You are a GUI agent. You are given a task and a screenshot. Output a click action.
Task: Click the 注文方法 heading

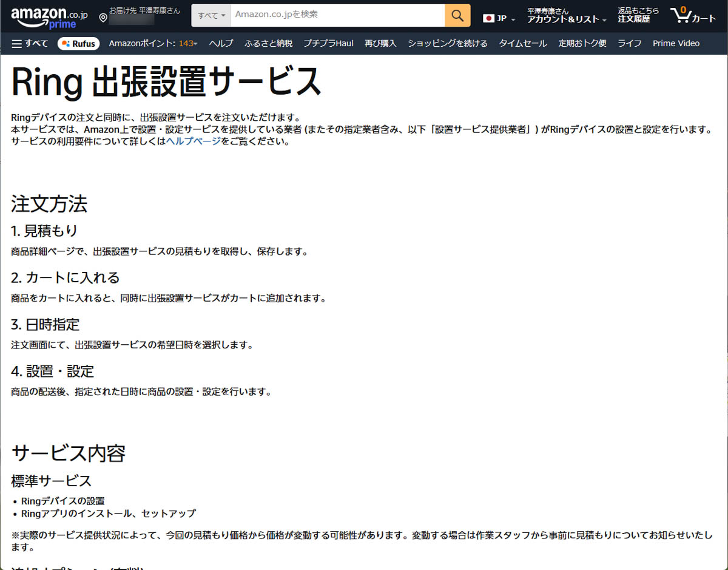tap(49, 204)
